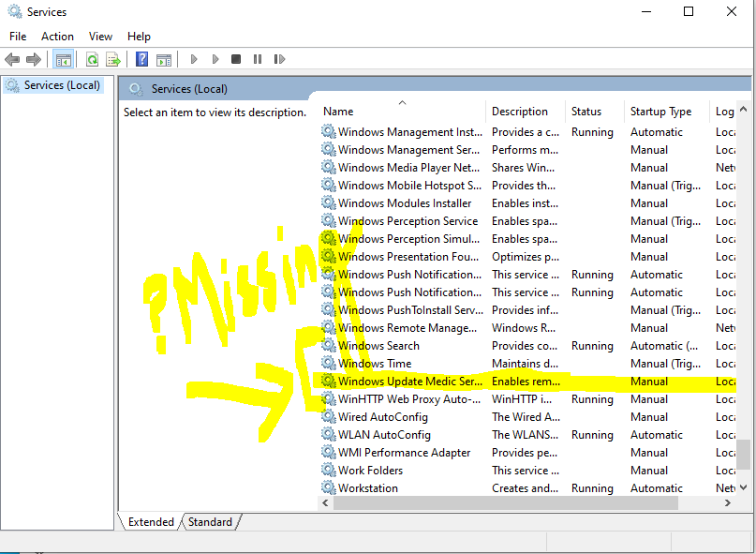The image size is (756, 554).
Task: Open the Action menu
Action: [57, 37]
